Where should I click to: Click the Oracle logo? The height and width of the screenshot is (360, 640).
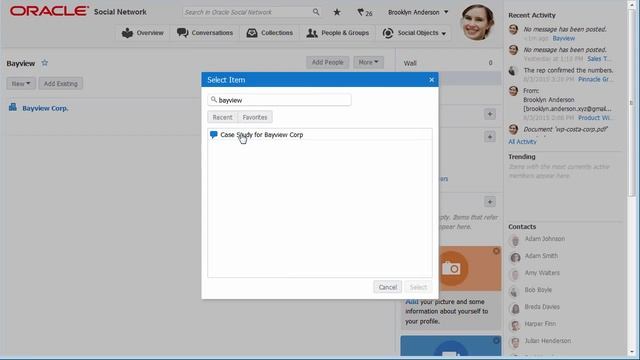point(49,11)
